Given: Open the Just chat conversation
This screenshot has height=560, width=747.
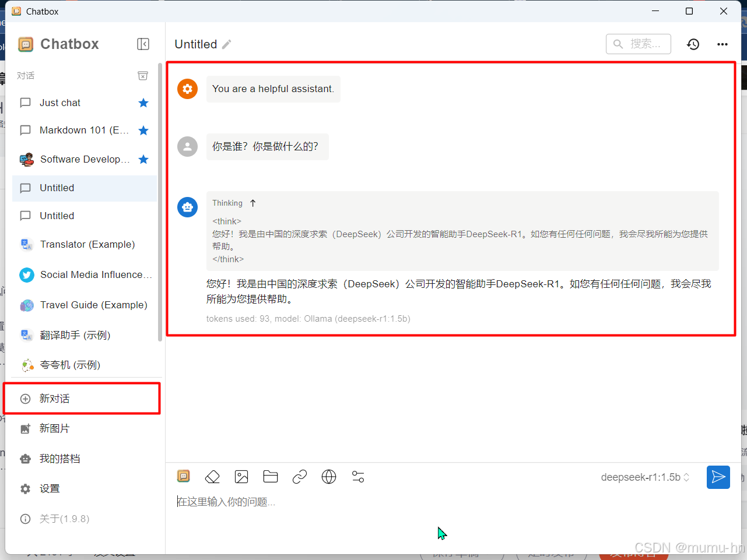Looking at the screenshot, I should [85, 103].
